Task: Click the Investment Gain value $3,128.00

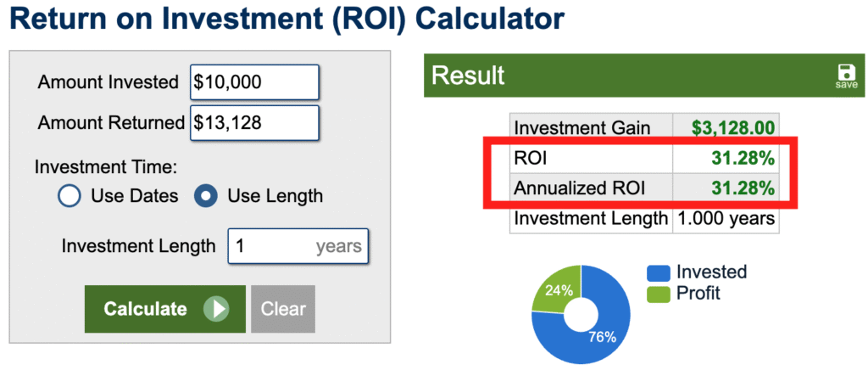Action: click(732, 128)
